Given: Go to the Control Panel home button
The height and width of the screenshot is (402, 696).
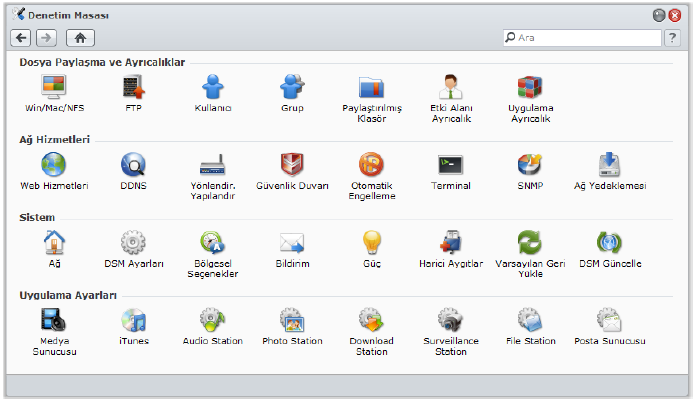Looking at the screenshot, I should 80,38.
